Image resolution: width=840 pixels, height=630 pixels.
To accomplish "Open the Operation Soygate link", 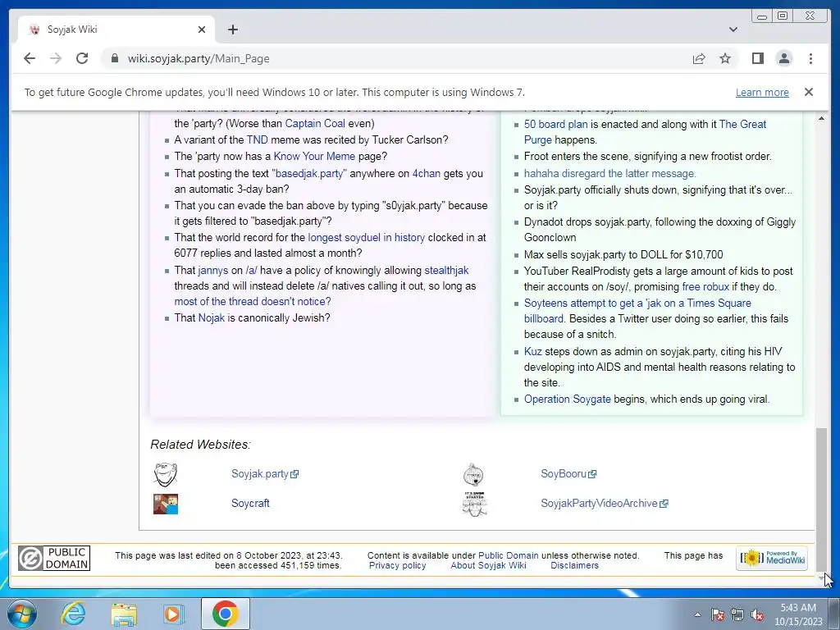I will 568,399.
